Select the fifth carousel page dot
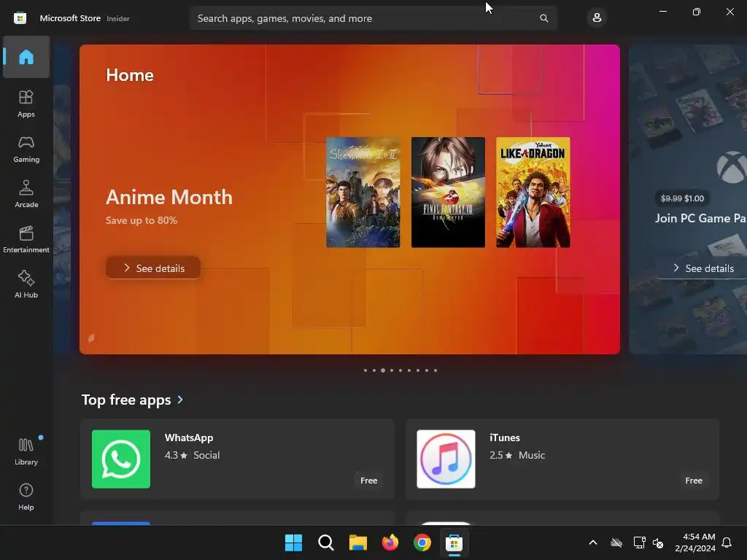Image resolution: width=747 pixels, height=560 pixels. coord(400,370)
